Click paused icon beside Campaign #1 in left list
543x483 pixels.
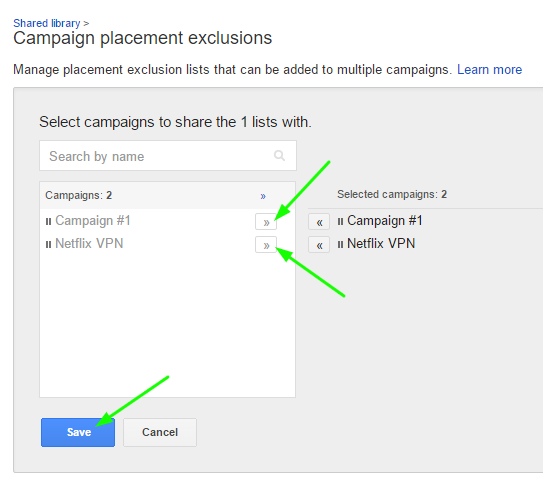48,221
